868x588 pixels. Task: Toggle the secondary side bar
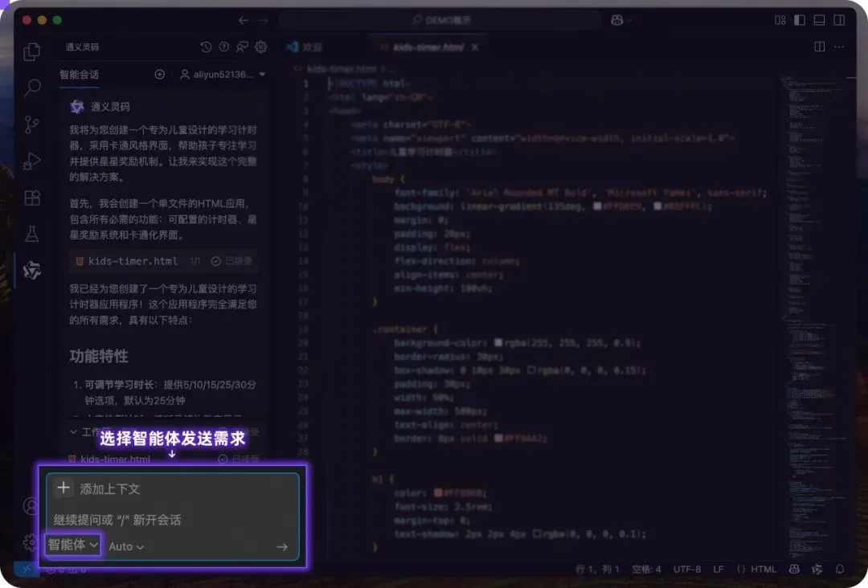(x=840, y=20)
